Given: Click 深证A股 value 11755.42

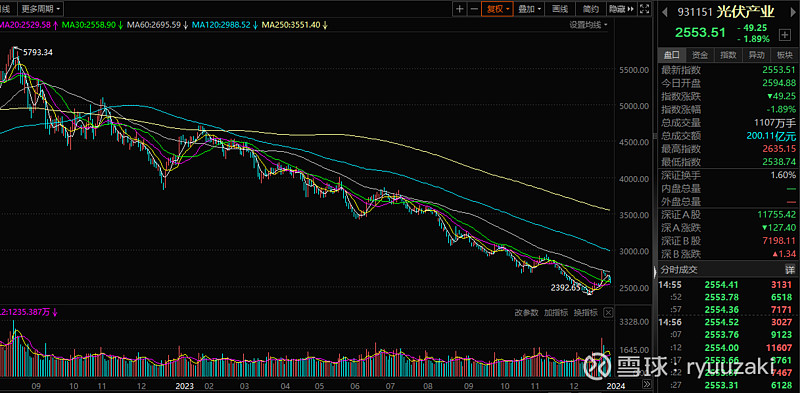Looking at the screenshot, I should (777, 215).
